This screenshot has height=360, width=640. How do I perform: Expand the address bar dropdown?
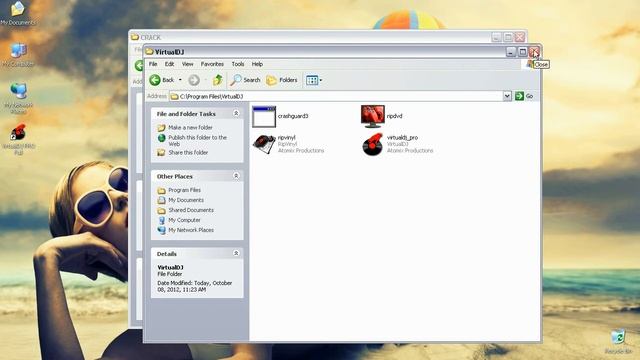click(x=507, y=96)
